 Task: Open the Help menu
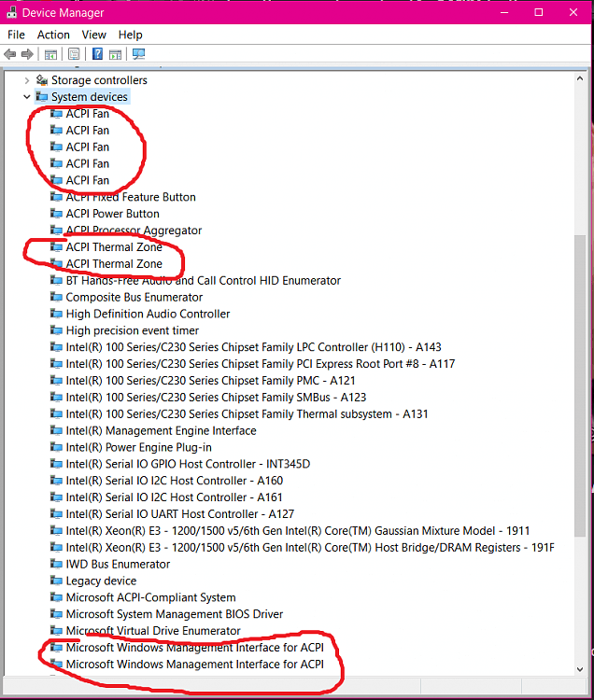click(130, 35)
